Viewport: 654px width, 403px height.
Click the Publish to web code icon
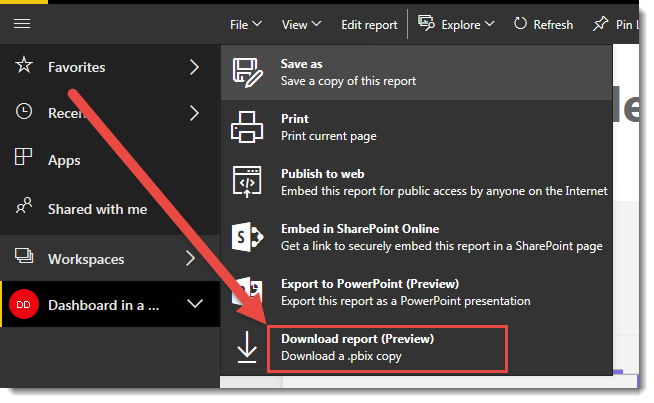247,181
